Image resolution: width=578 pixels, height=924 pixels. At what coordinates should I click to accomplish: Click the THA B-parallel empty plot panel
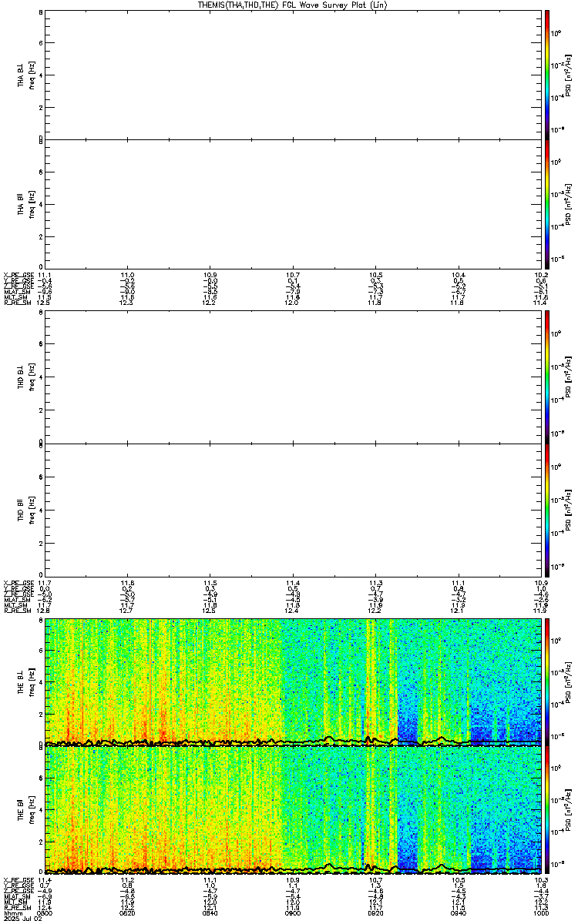[x=292, y=203]
